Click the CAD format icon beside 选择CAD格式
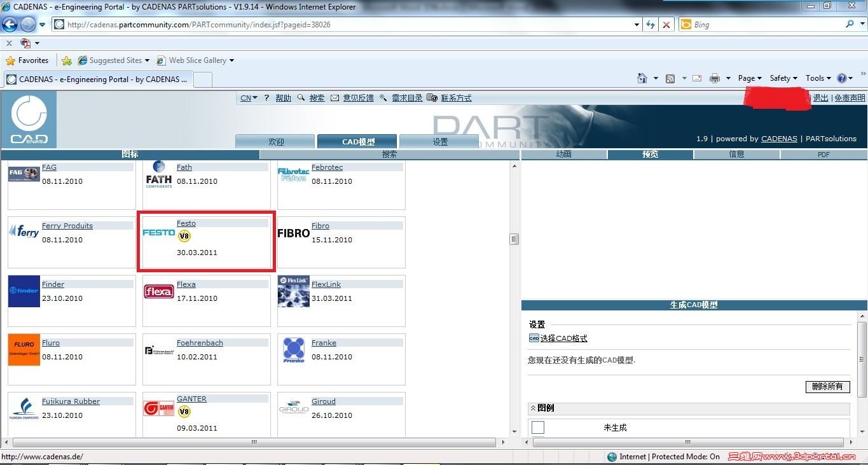The height and width of the screenshot is (465, 868). pos(534,338)
